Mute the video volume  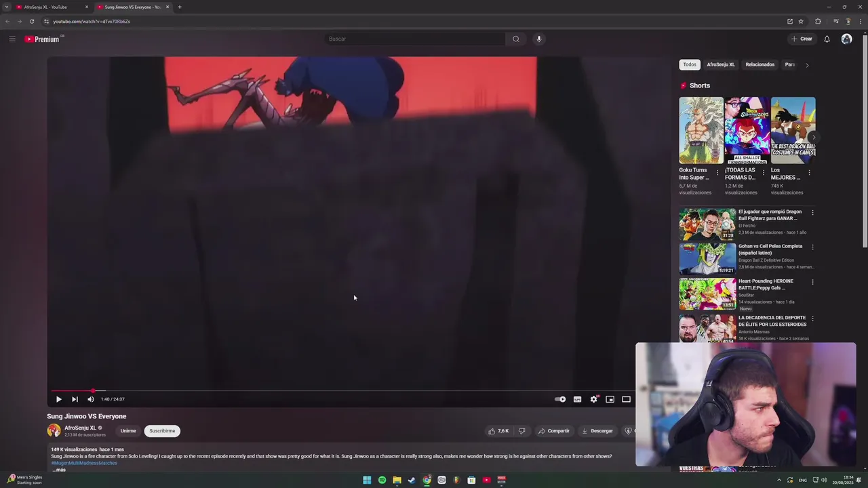(x=91, y=399)
